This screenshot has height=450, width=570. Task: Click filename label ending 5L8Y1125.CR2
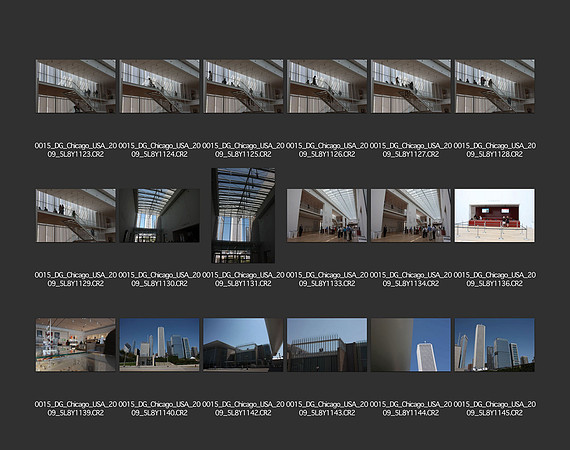243,150
